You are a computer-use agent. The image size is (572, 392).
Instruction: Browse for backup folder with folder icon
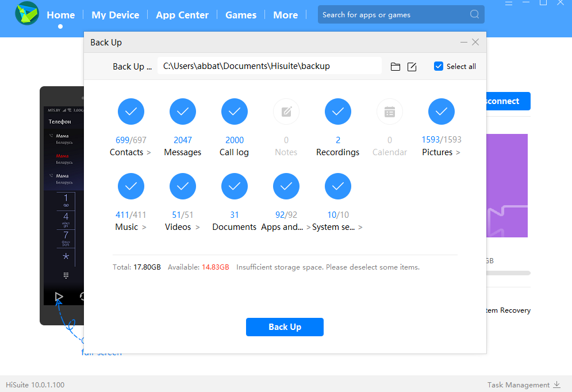click(396, 67)
